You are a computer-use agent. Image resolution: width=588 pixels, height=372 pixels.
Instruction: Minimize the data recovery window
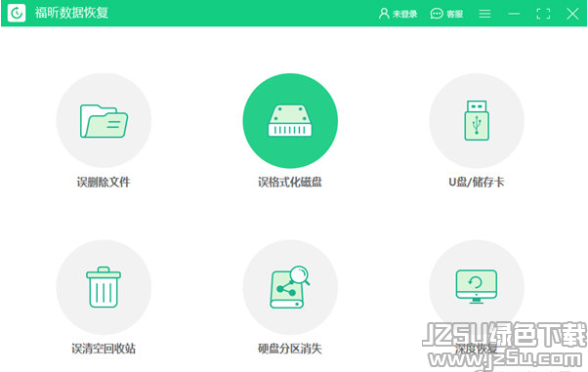(514, 14)
